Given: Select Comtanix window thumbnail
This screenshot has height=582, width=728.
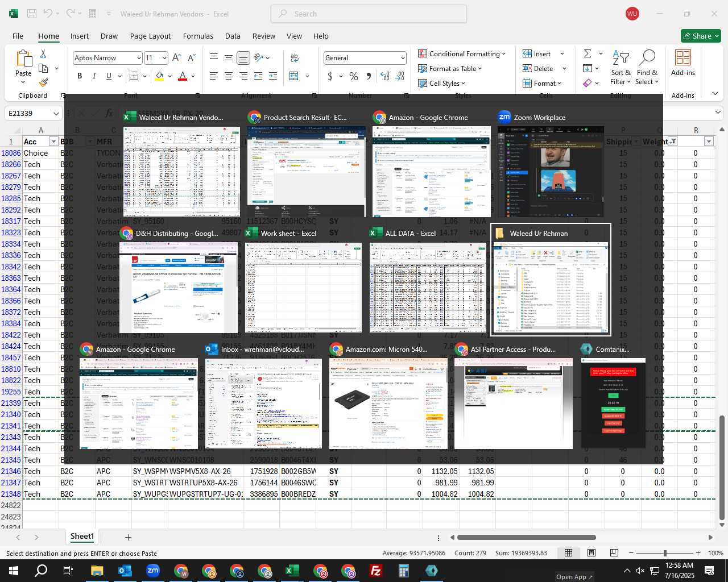Looking at the screenshot, I should point(613,396).
